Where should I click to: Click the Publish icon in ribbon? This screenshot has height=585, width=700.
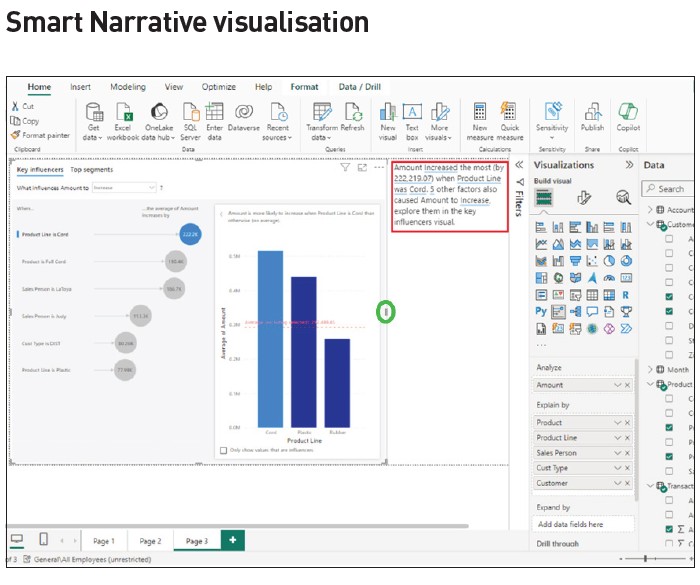point(592,114)
